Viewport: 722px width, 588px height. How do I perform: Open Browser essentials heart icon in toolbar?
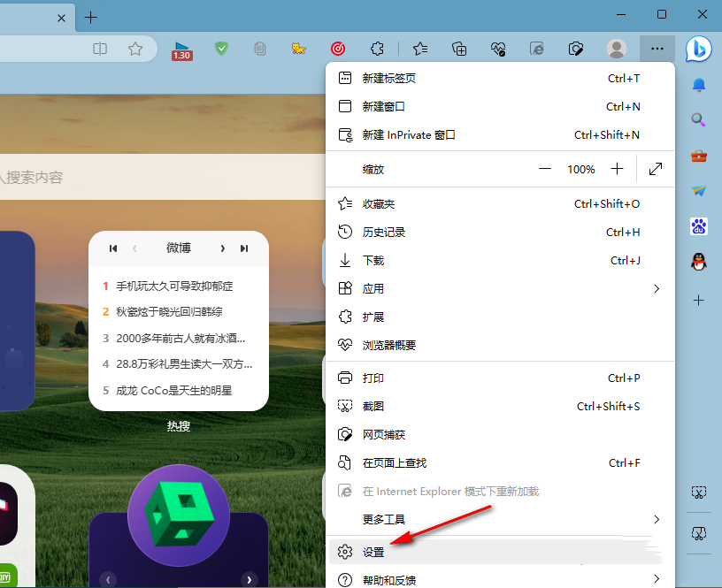[x=498, y=49]
